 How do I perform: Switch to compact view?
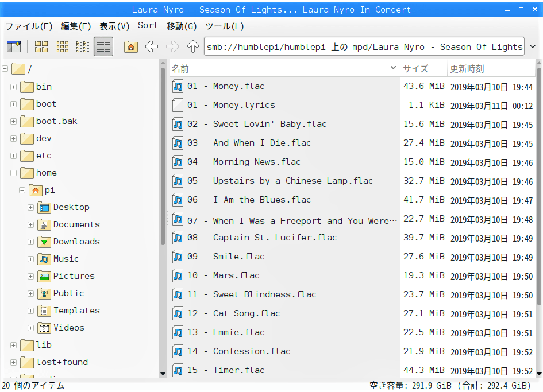pyautogui.click(x=82, y=46)
